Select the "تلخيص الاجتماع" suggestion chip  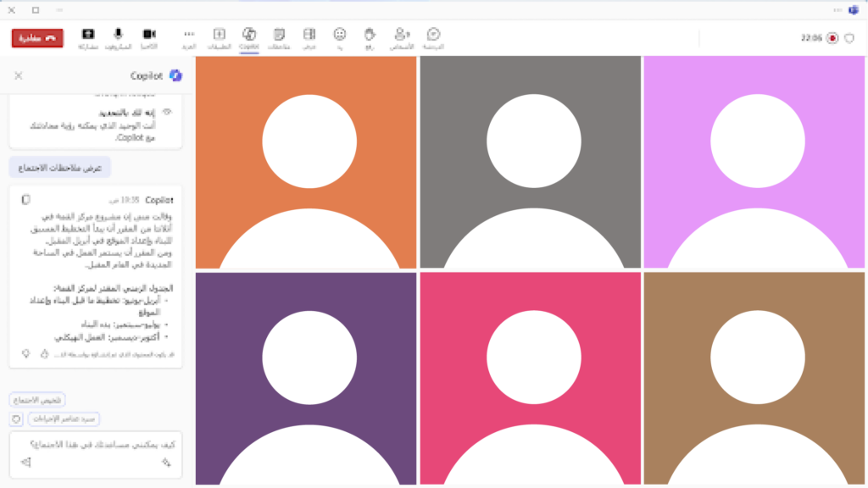click(37, 400)
